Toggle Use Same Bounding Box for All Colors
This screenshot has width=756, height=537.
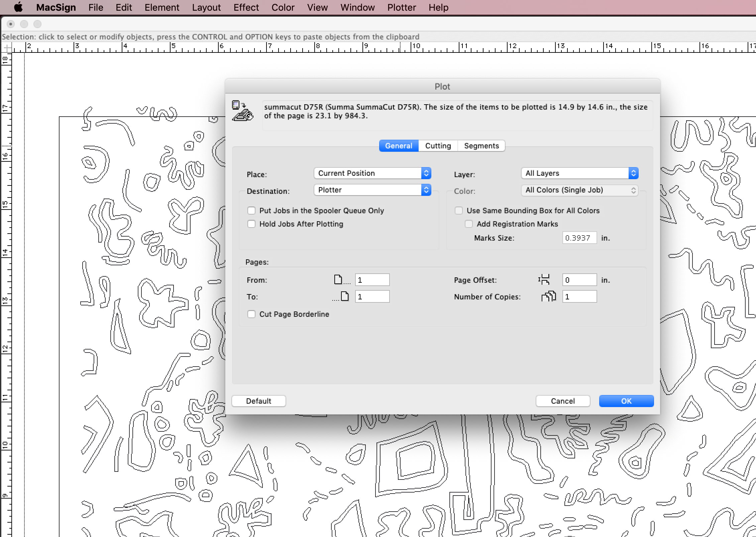[459, 211]
